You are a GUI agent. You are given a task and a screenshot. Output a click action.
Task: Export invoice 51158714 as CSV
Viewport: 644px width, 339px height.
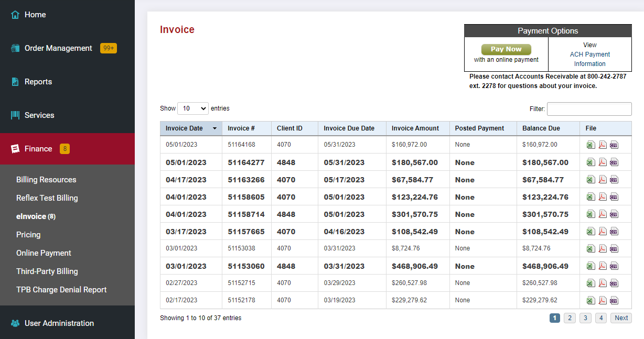click(614, 214)
